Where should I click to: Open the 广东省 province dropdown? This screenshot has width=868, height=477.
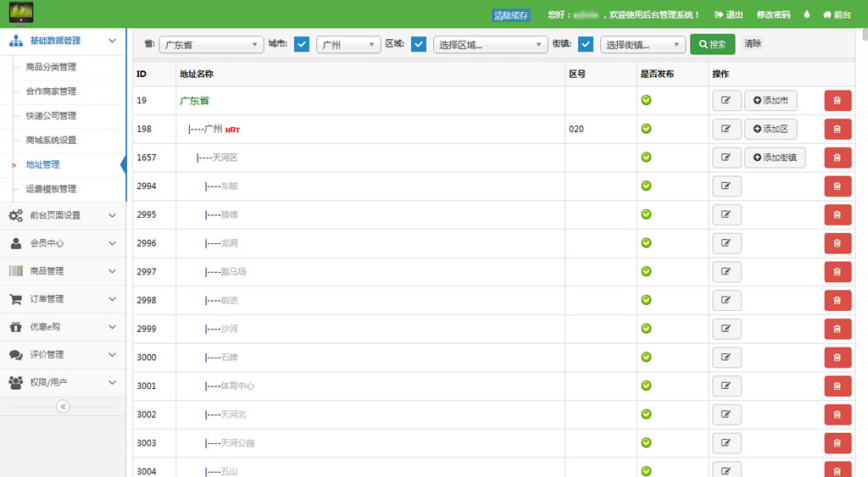click(x=211, y=45)
